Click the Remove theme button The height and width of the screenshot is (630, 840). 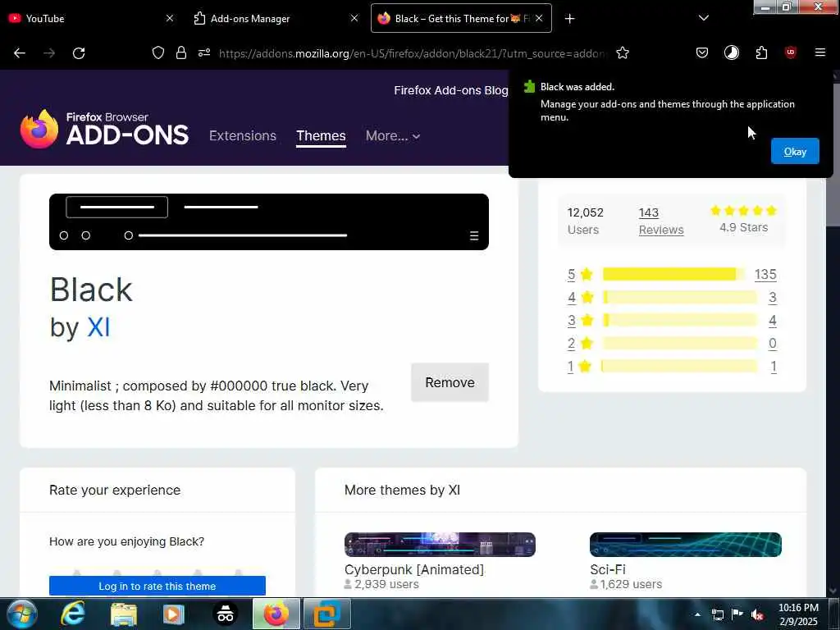pos(450,382)
